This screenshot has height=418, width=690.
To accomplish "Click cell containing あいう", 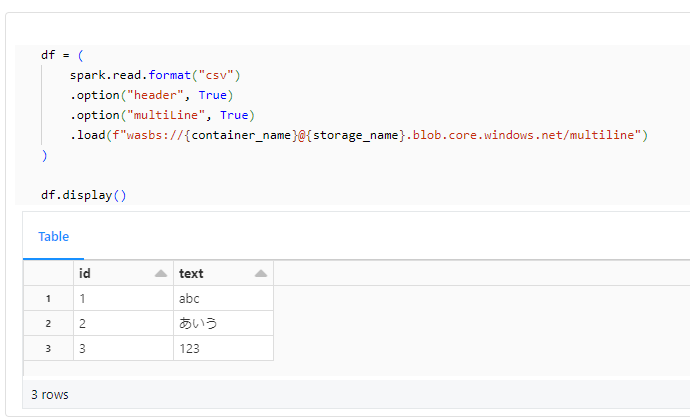I will coord(224,323).
